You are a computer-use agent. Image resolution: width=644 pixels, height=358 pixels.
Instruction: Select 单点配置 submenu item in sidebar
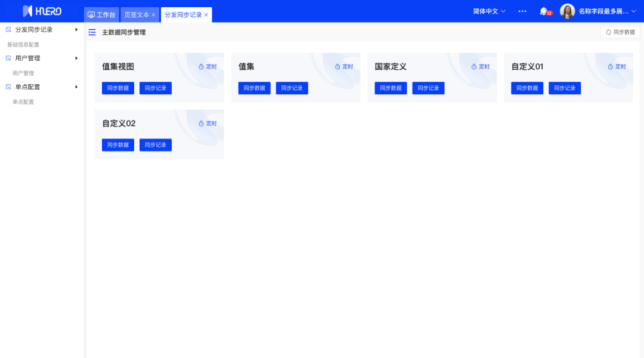(23, 102)
